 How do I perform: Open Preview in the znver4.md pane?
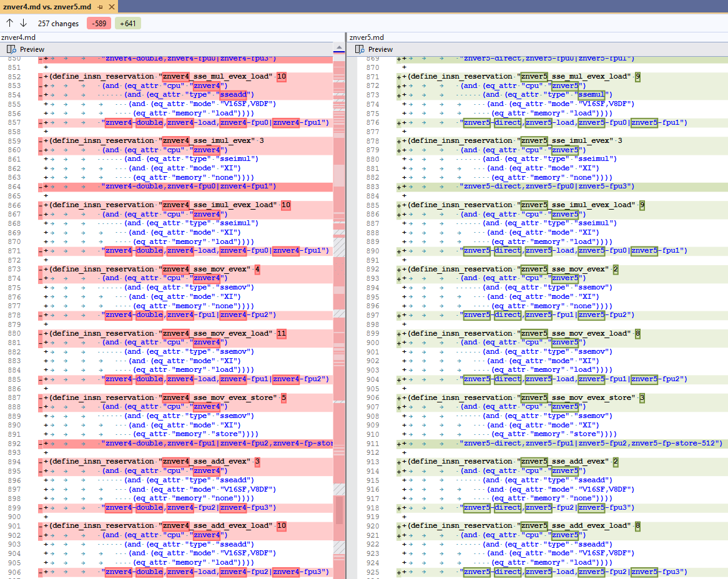point(26,49)
